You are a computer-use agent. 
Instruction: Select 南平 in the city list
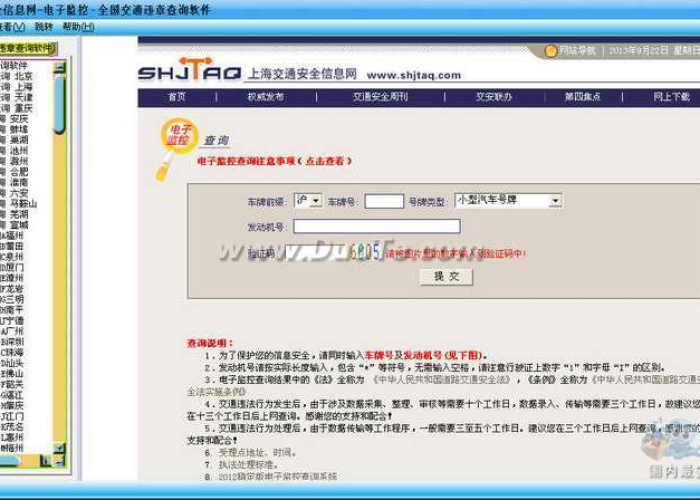coord(13,310)
